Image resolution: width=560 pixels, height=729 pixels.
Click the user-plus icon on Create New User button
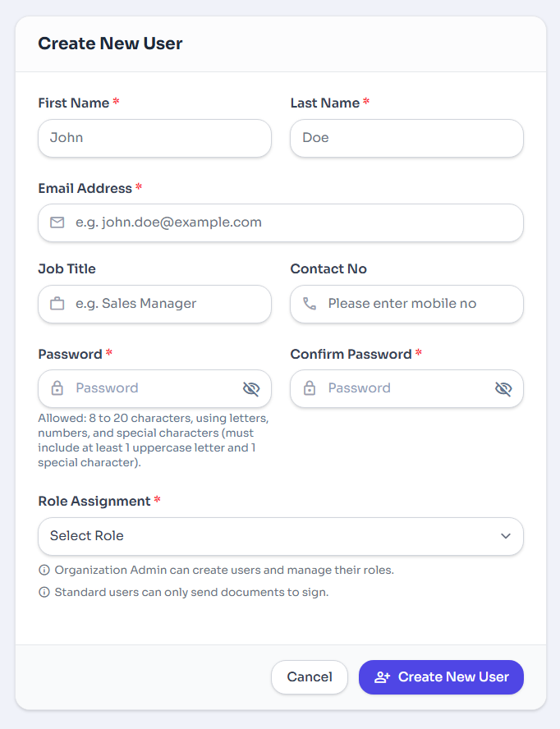(x=381, y=677)
